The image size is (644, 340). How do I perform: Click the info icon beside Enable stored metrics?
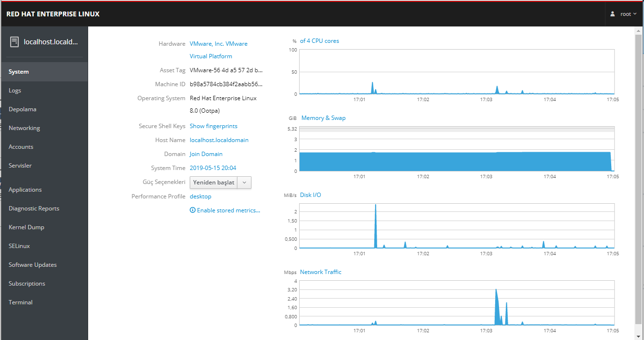(x=193, y=210)
